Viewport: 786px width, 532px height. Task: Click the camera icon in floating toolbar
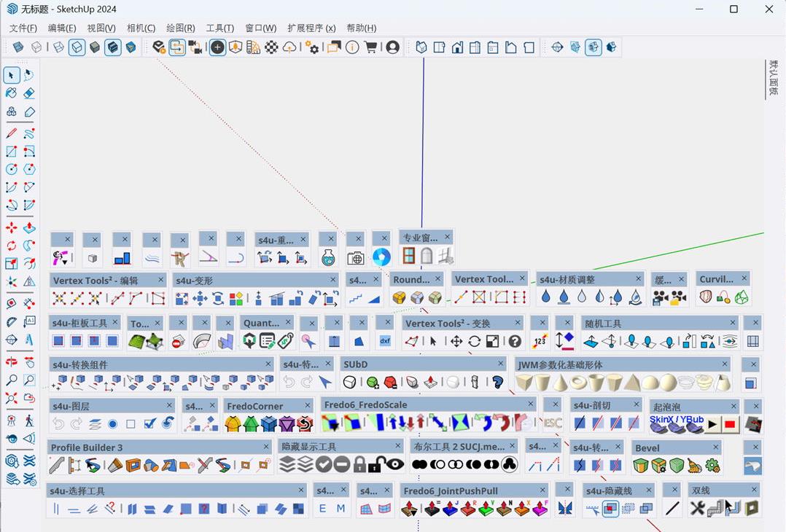click(356, 258)
